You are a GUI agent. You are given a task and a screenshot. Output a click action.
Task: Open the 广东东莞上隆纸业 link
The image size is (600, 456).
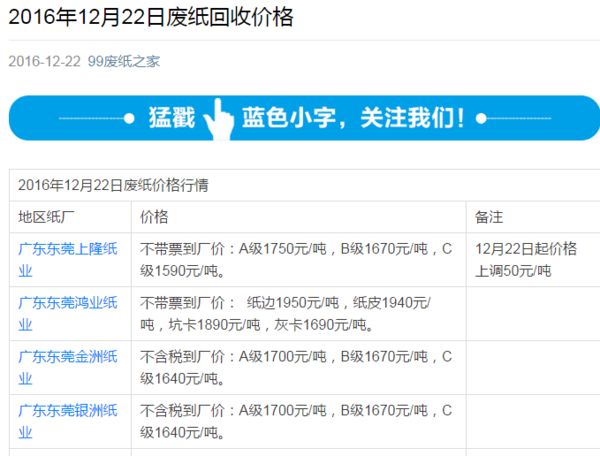68,260
